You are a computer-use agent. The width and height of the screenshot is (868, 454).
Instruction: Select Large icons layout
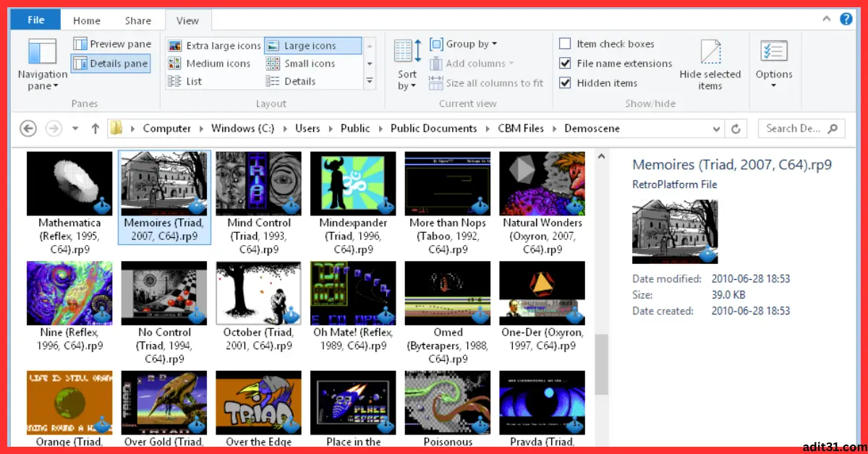pos(312,46)
